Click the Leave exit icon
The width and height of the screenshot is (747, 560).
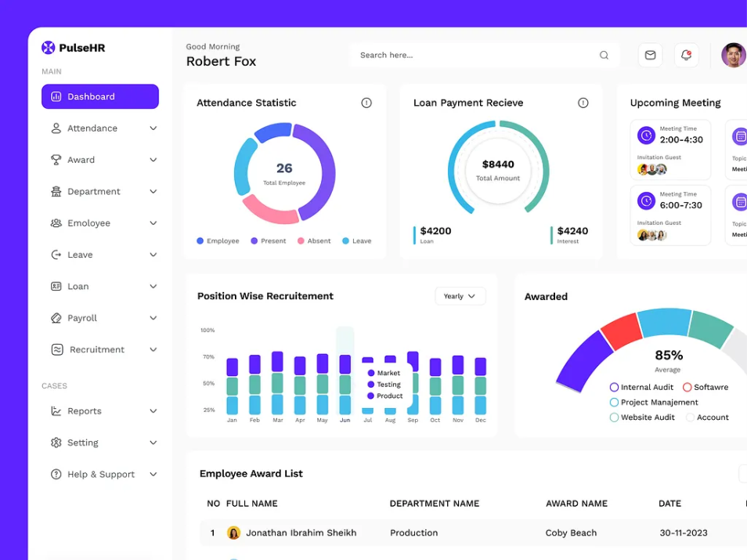pos(56,255)
